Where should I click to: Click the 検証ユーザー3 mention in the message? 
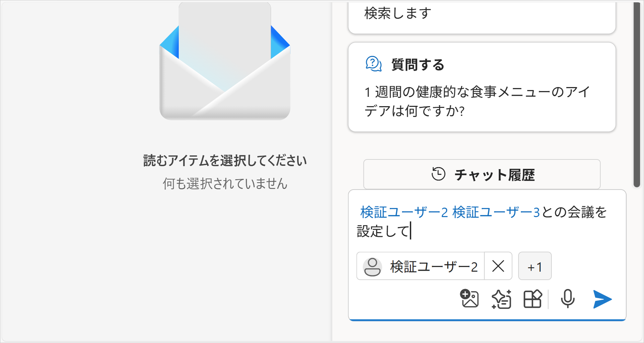point(496,212)
